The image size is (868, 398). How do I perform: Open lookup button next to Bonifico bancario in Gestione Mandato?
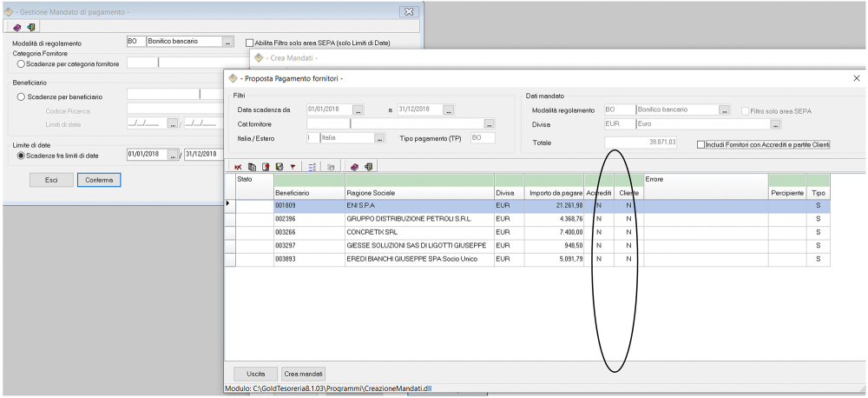pos(228,41)
